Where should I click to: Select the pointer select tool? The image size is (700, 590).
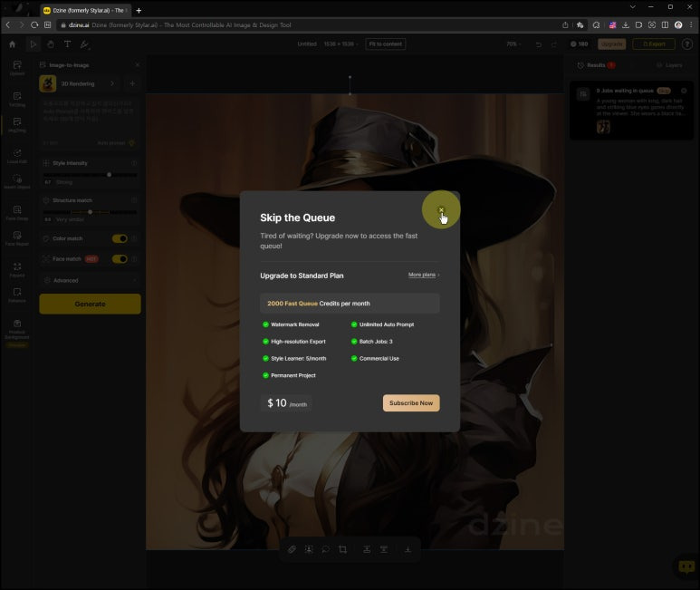coord(33,44)
